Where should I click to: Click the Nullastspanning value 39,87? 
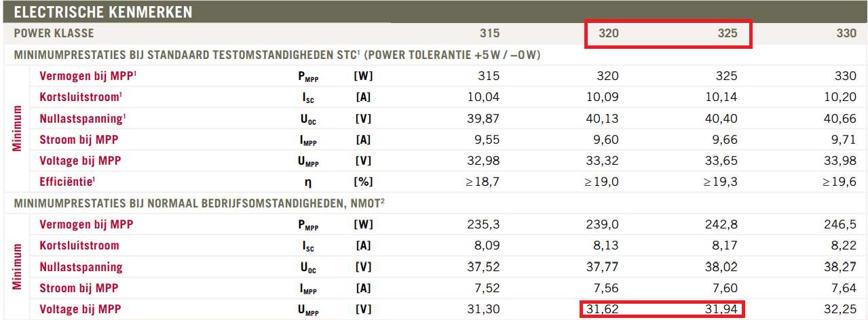[x=483, y=118]
